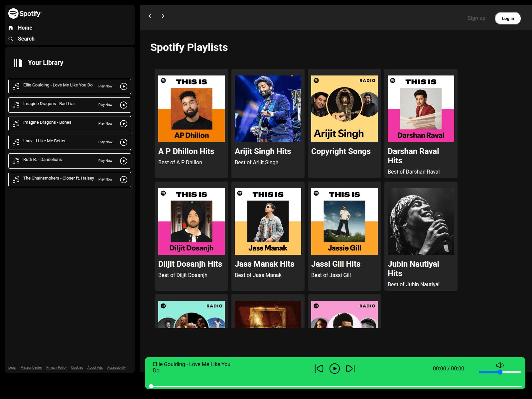Click music note icon beside I Like Me Better
Screen dimensions: 532x399
pyautogui.click(x=16, y=142)
